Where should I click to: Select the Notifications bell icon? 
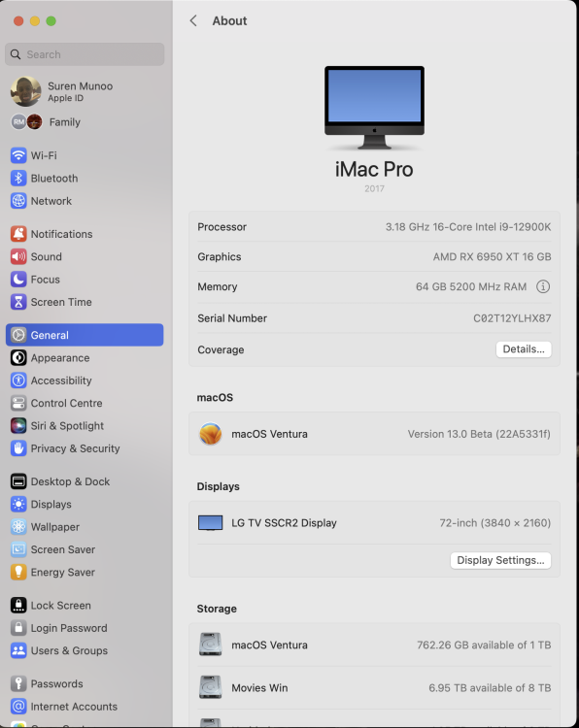click(x=18, y=234)
